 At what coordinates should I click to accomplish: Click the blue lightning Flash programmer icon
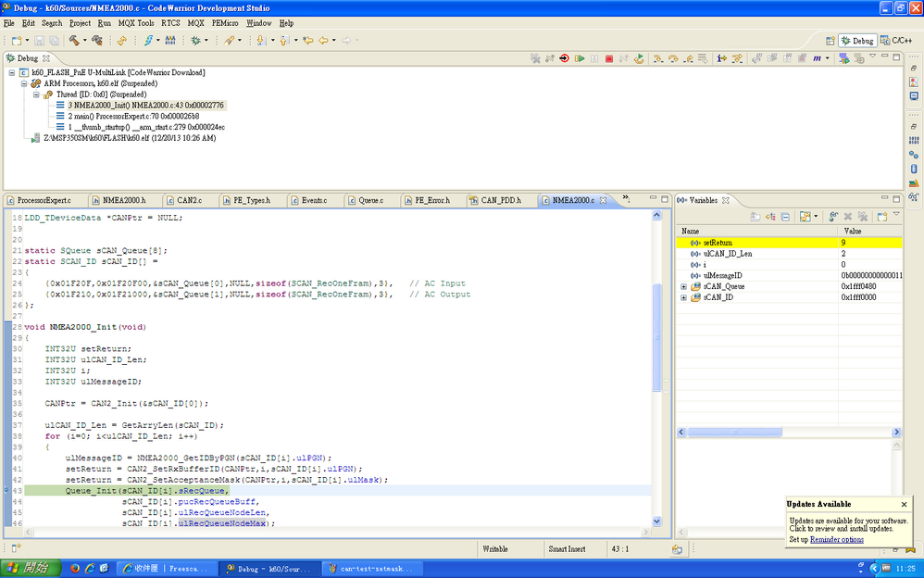pos(148,41)
